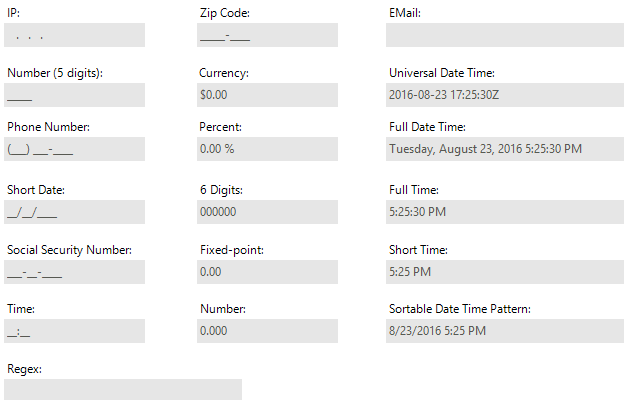Screen dimensions: 641x404
Task: Click the IP masked input field
Action: (74, 35)
